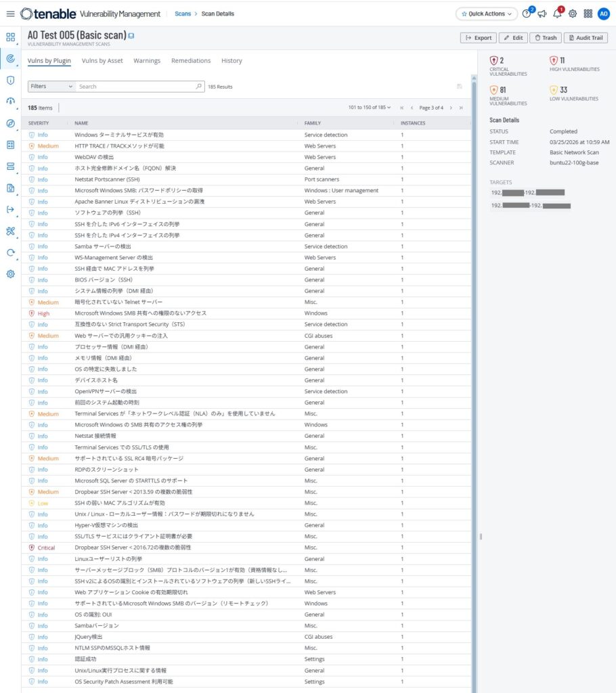Open the settings gear in top bar
Viewport: 616px width, 693px height.
point(573,14)
